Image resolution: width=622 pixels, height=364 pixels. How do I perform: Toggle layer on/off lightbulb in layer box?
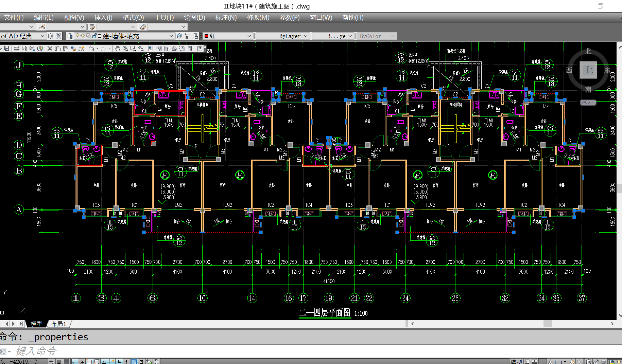(x=77, y=36)
